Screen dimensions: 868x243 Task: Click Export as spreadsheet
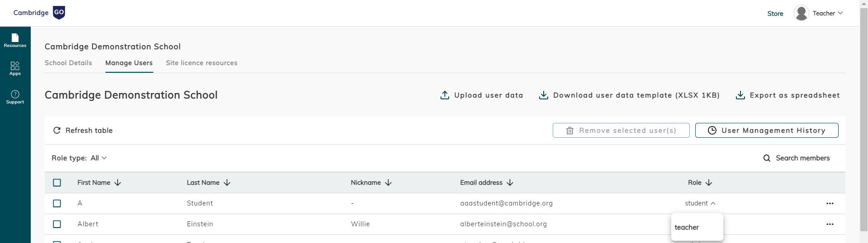(787, 95)
